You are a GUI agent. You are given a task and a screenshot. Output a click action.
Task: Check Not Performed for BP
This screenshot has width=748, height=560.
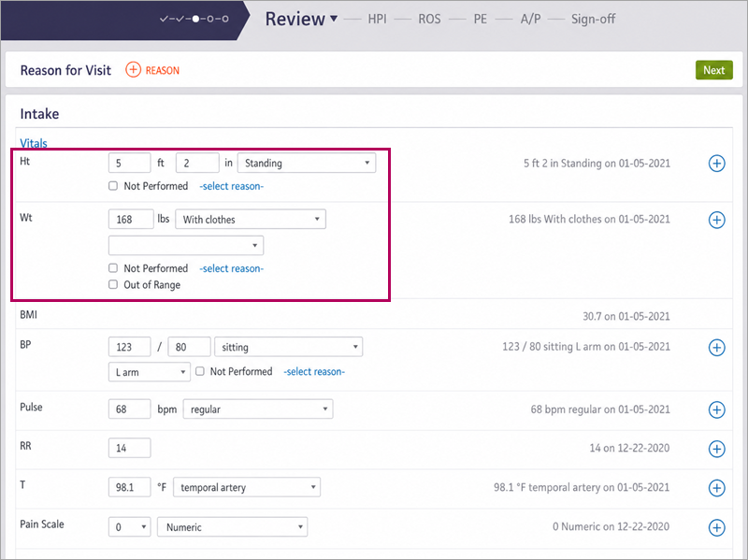click(x=200, y=371)
